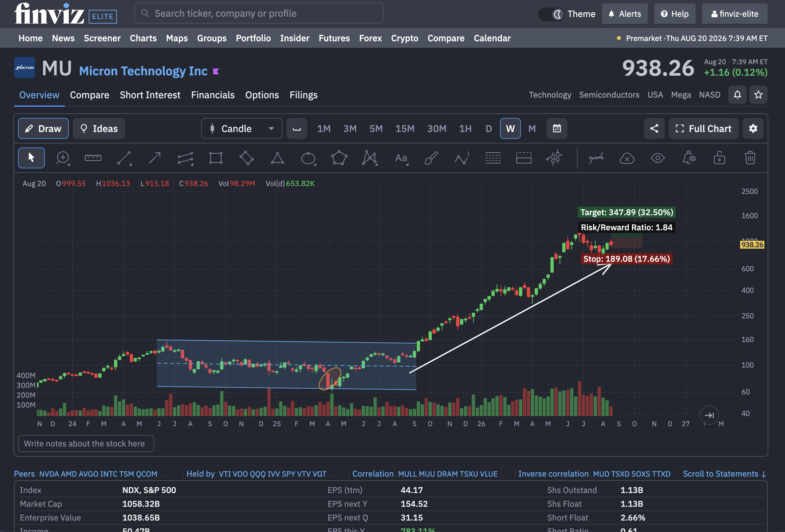Image resolution: width=785 pixels, height=532 pixels.
Task: Switch to 15M timeframe
Action: coord(405,128)
